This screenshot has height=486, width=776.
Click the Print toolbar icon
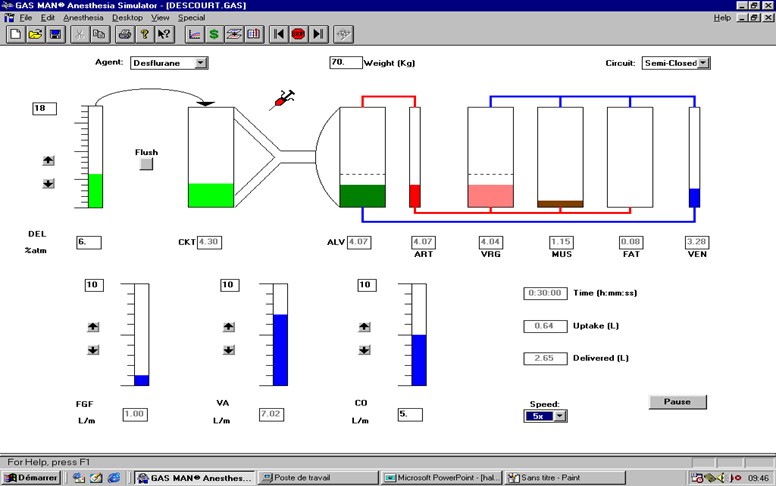pos(125,34)
